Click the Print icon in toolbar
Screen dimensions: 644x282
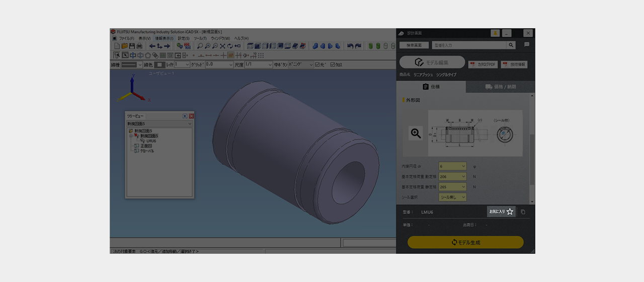139,46
